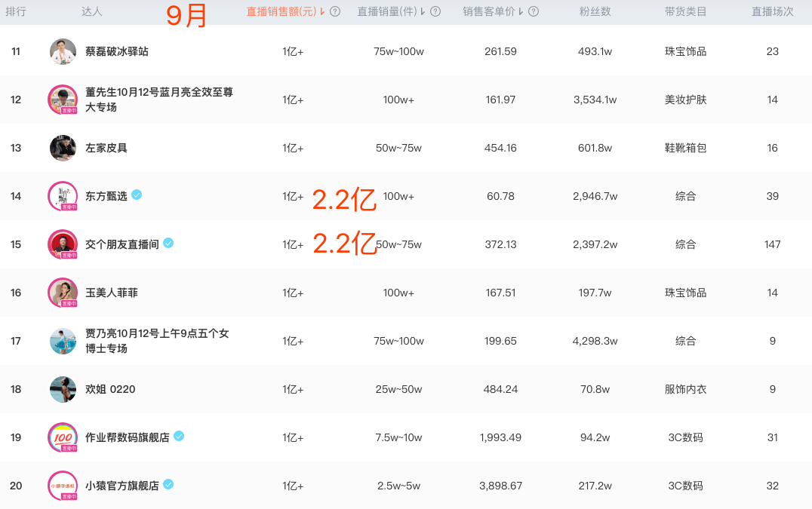
Task: Open 左家皮具 profile name
Action: pos(106,148)
